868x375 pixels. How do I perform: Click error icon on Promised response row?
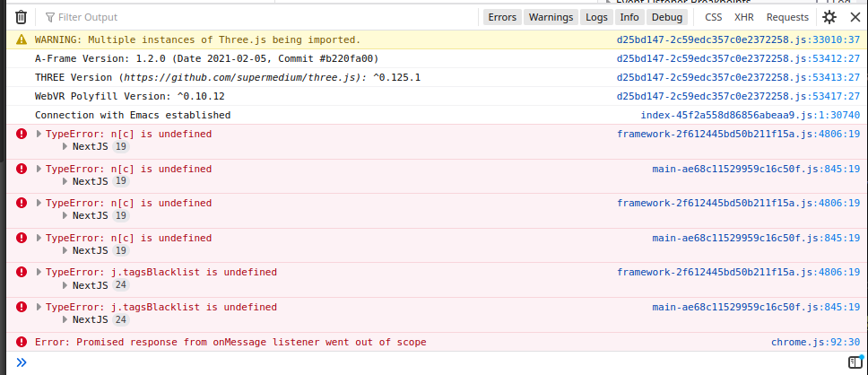(x=21, y=342)
